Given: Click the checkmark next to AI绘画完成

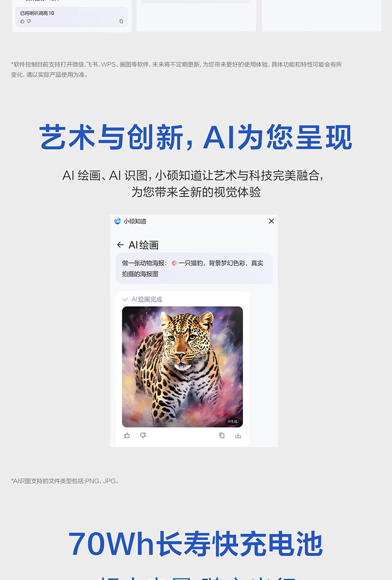Looking at the screenshot, I should (125, 299).
